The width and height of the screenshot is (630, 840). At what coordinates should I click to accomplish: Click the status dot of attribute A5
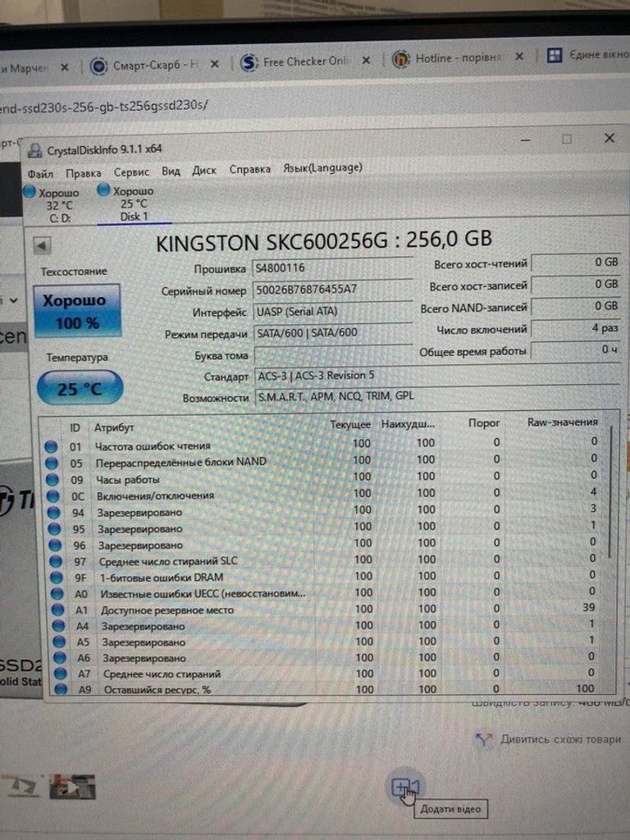59,641
